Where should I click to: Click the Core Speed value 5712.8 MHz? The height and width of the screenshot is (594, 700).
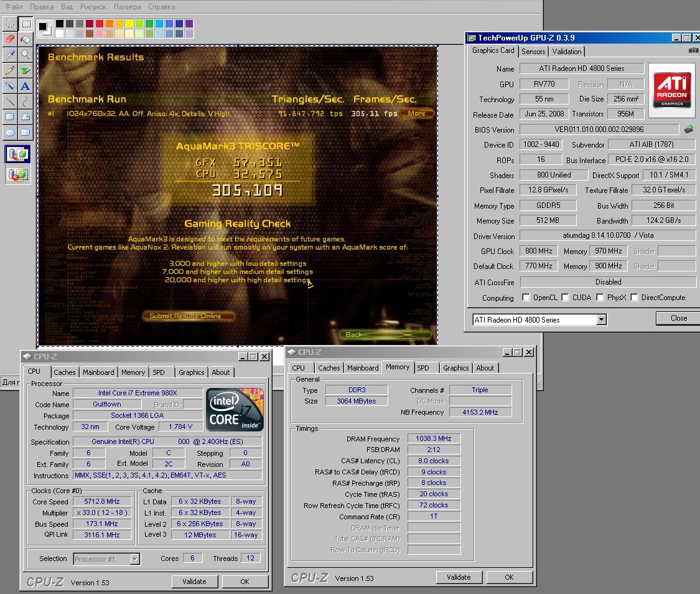tap(102, 502)
